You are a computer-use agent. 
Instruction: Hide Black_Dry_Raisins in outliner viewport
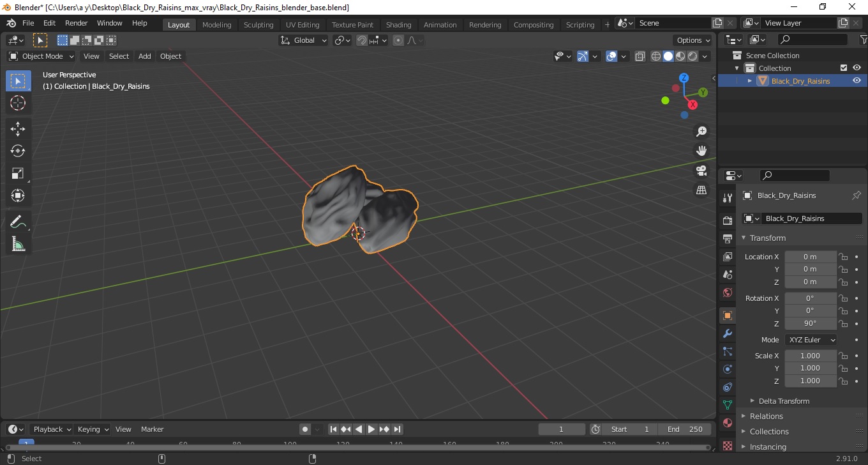click(857, 80)
